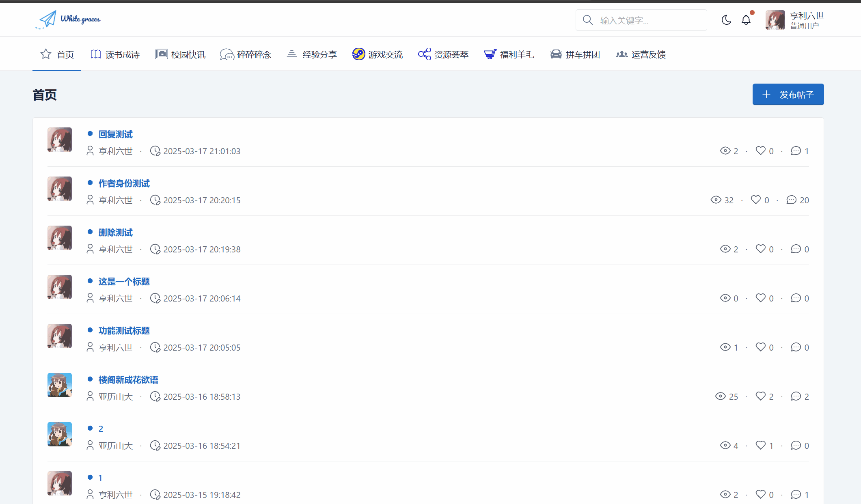The height and width of the screenshot is (504, 861).
Task: Open the post titled 回复测试
Action: [116, 134]
